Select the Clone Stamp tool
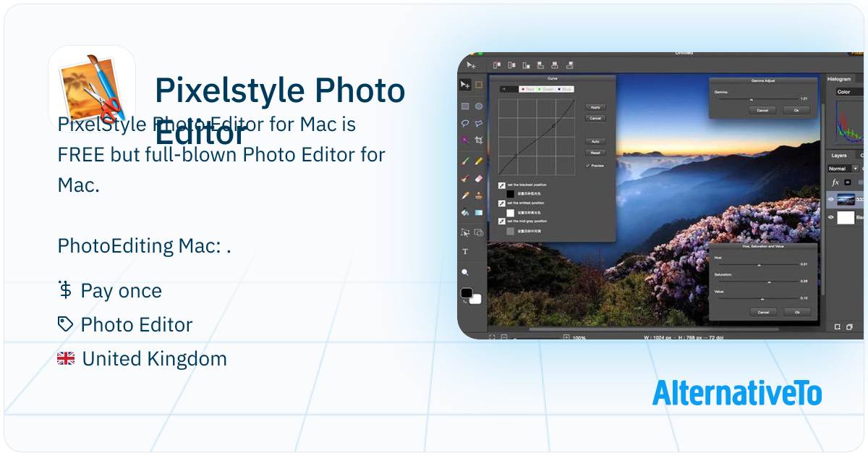This screenshot has height=456, width=868. [x=479, y=195]
